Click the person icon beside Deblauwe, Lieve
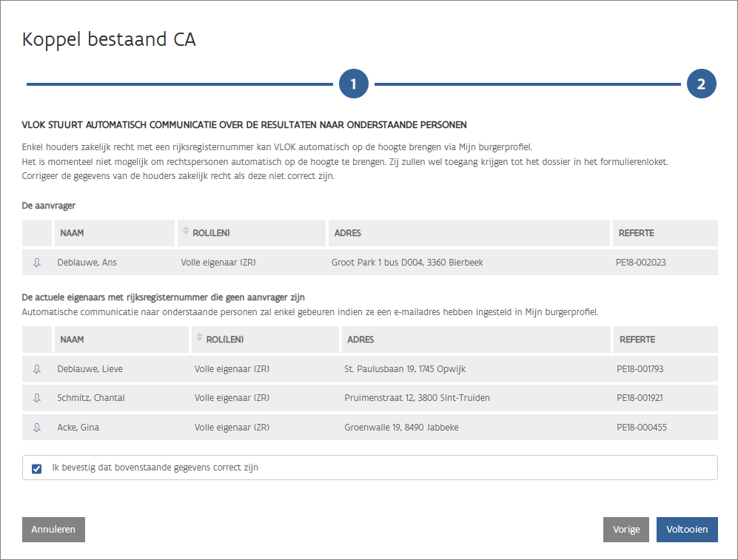This screenshot has height=560, width=738. [x=37, y=369]
